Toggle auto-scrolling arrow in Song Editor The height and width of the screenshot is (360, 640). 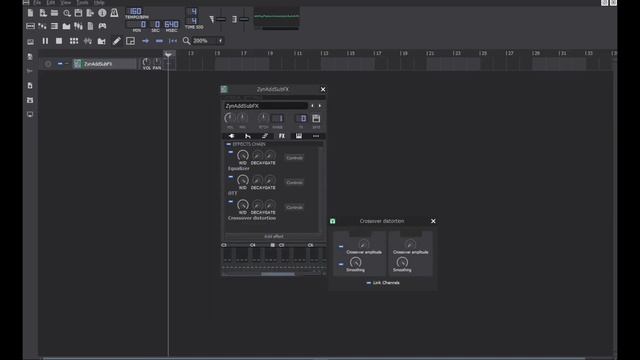pyautogui.click(x=145, y=41)
